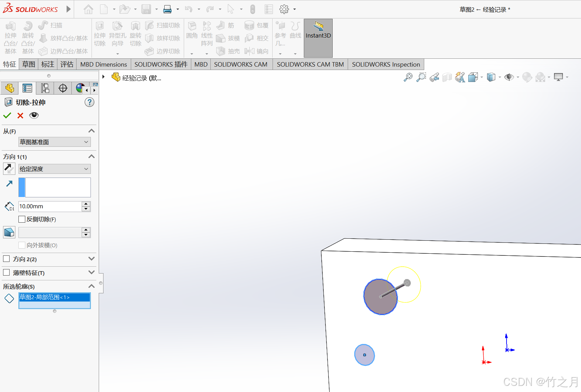The image size is (581, 392).
Task: Click Previous View icon
Action: tap(434, 77)
